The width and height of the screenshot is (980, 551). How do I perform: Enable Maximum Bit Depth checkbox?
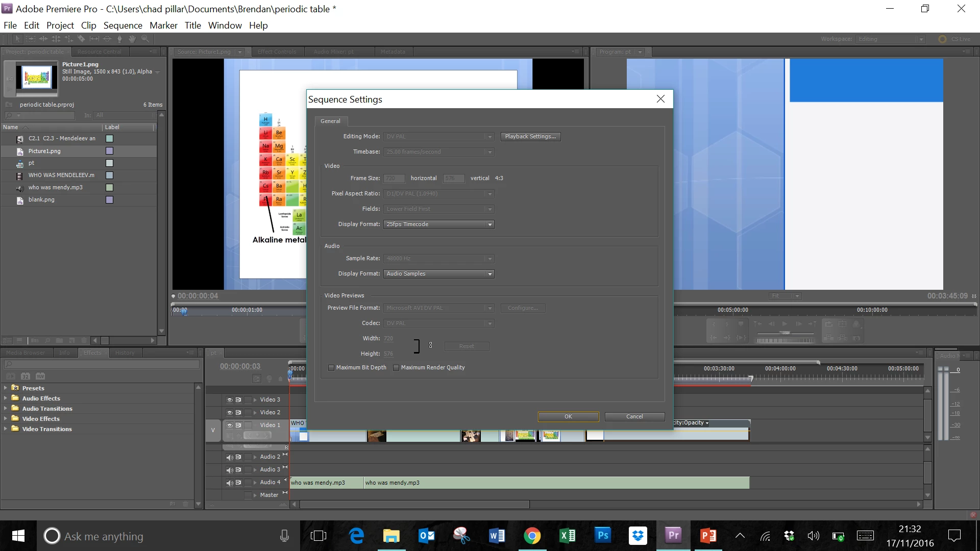point(331,367)
